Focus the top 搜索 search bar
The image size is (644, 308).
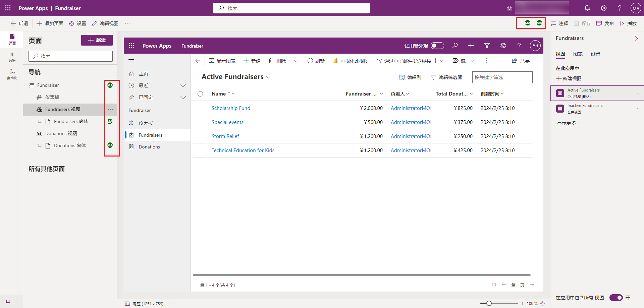click(291, 8)
